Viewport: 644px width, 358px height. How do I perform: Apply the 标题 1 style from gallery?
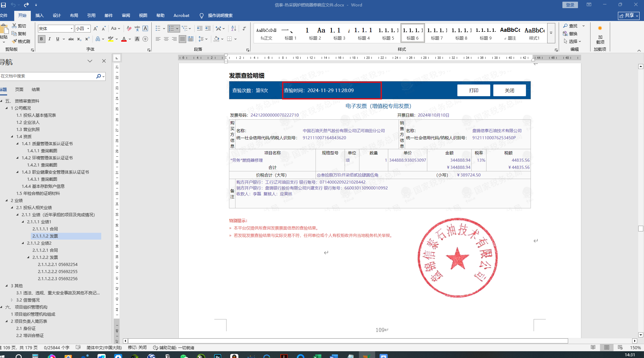tap(291, 33)
